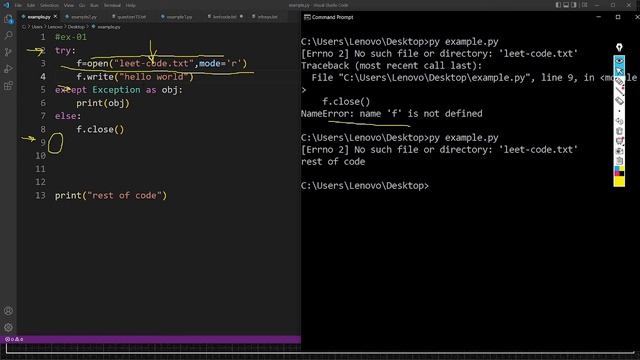This screenshot has height=360, width=640.
Task: Click the undo icon in annotation toolbar
Action: (x=619, y=121)
